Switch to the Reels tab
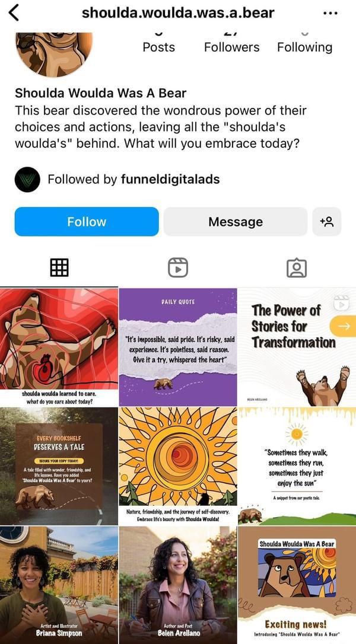356x644 pixels. pyautogui.click(x=178, y=267)
